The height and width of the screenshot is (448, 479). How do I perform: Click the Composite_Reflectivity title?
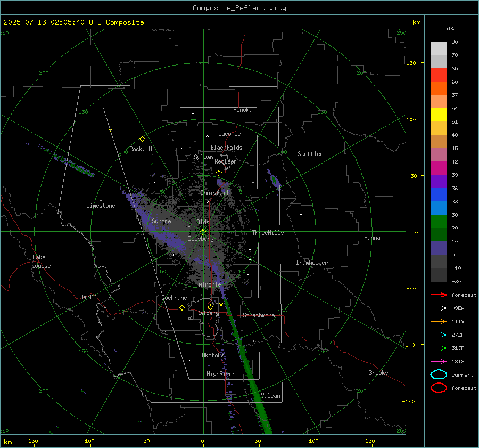pyautogui.click(x=239, y=8)
